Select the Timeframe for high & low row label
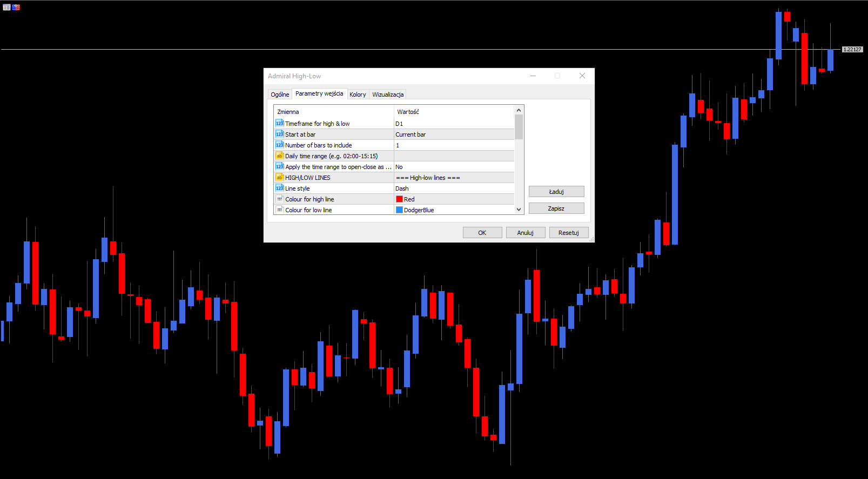This screenshot has width=868, height=479. 317,124
